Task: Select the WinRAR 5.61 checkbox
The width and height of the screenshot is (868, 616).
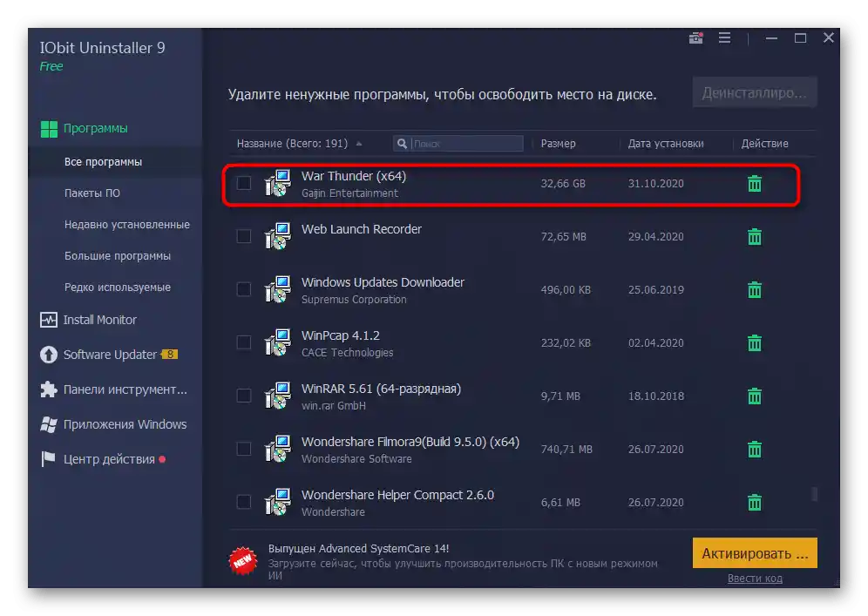Action: (243, 396)
